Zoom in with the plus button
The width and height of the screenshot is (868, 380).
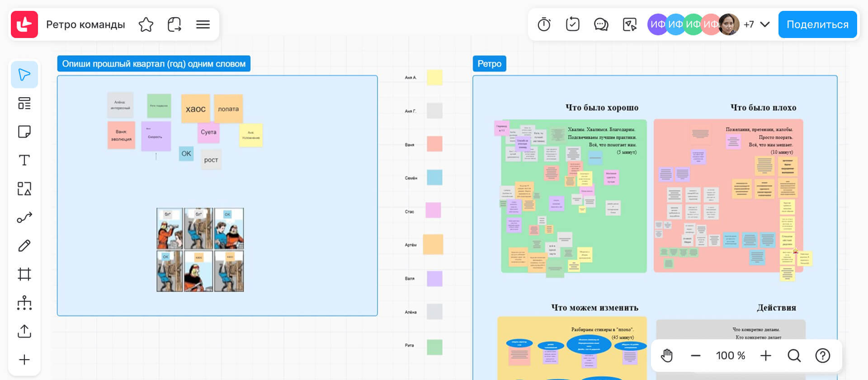[765, 356]
